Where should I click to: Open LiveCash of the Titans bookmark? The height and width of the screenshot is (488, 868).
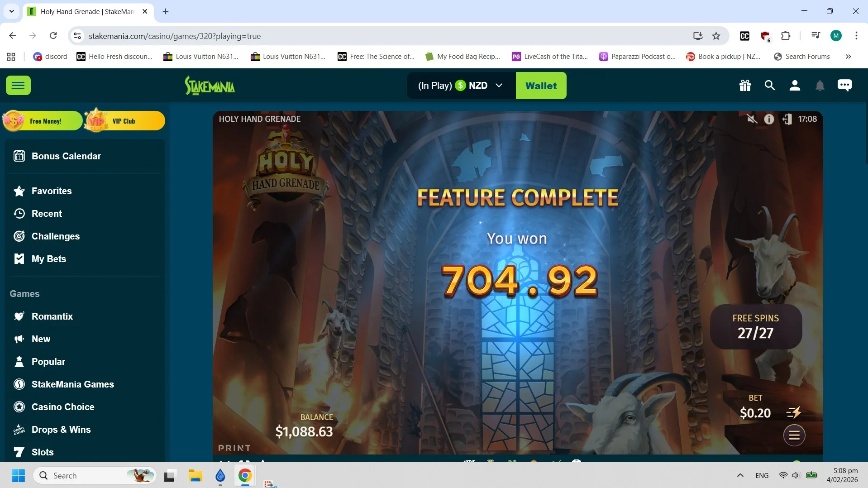point(550,57)
